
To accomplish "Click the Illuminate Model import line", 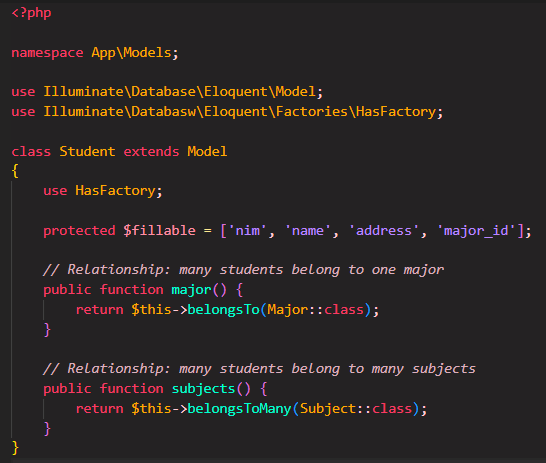I will coord(167,92).
